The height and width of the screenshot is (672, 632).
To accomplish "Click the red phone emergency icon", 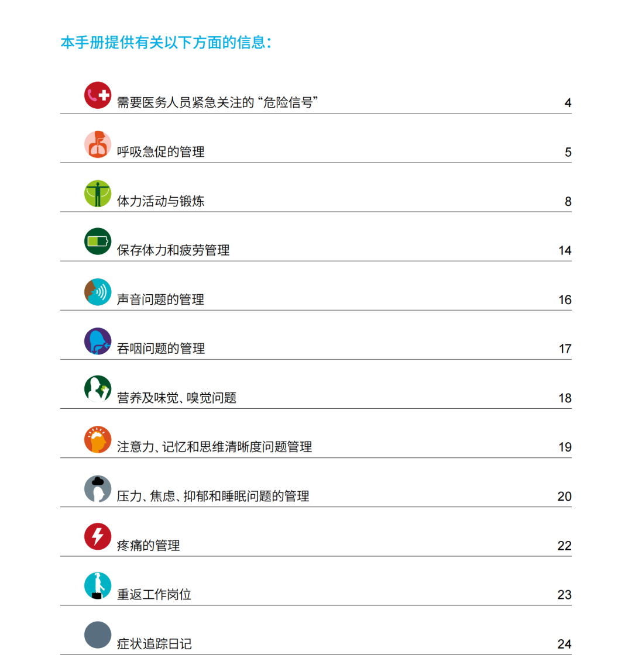I will tap(97, 95).
